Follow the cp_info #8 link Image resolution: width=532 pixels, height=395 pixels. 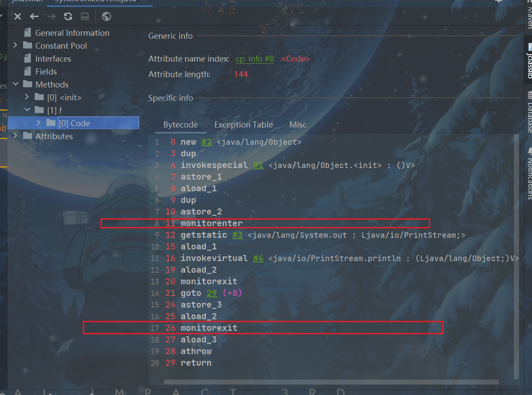point(255,59)
